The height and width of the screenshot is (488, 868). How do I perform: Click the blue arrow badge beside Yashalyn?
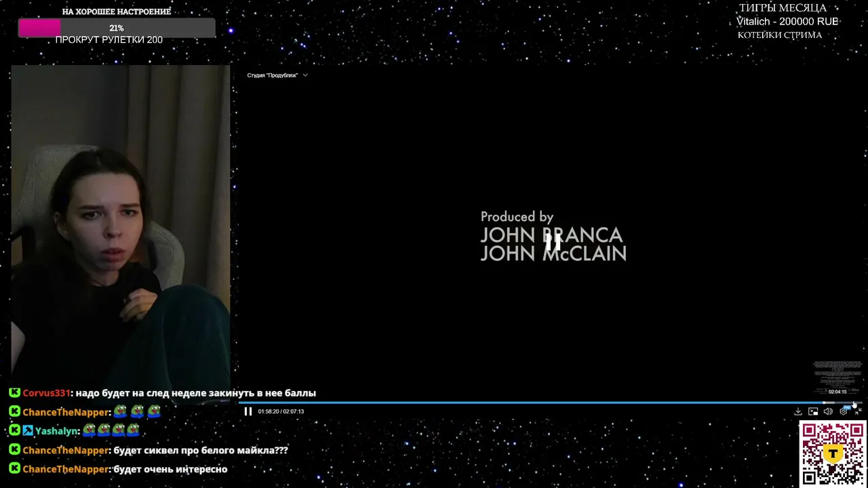click(28, 430)
